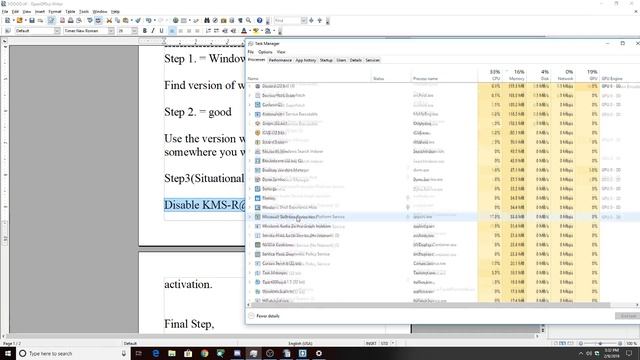Open the Options menu in Task Manager

(x=265, y=52)
